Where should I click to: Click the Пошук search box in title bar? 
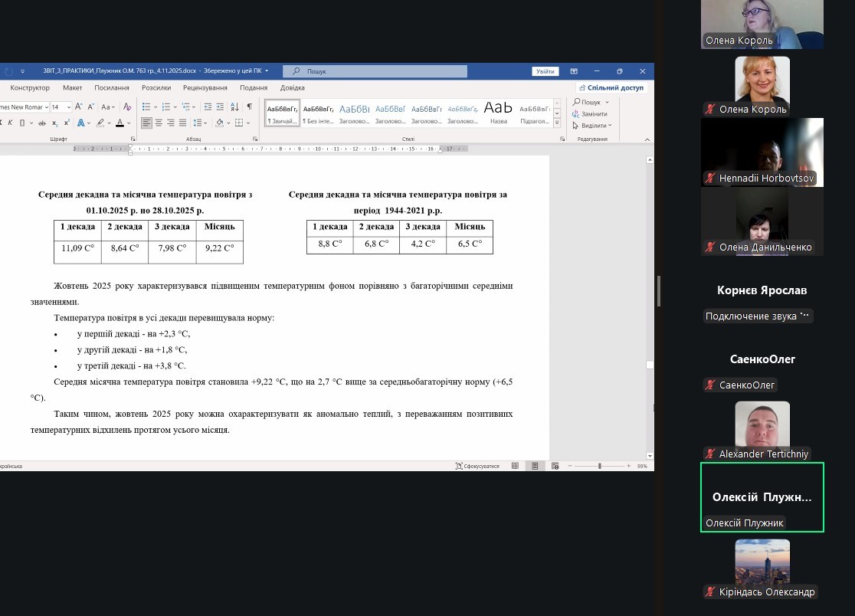(375, 71)
